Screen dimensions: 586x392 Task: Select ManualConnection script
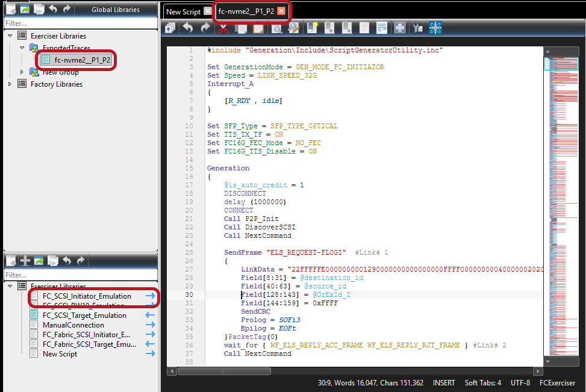point(73,325)
